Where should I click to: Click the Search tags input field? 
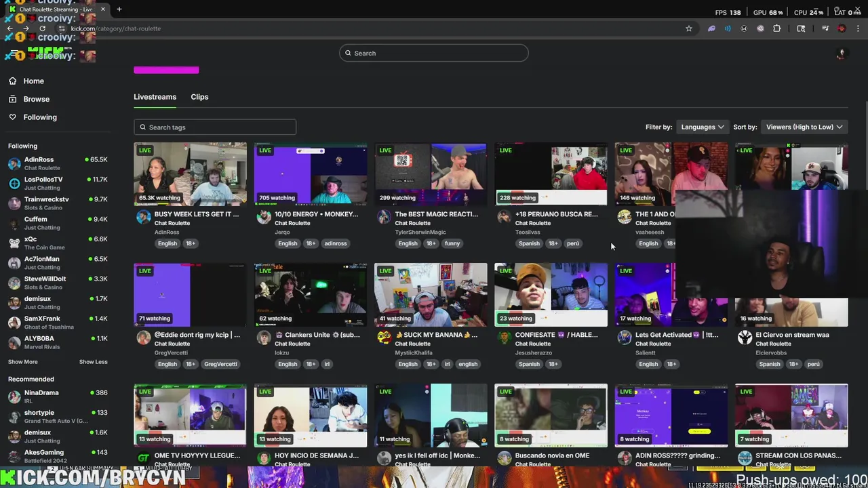[215, 127]
